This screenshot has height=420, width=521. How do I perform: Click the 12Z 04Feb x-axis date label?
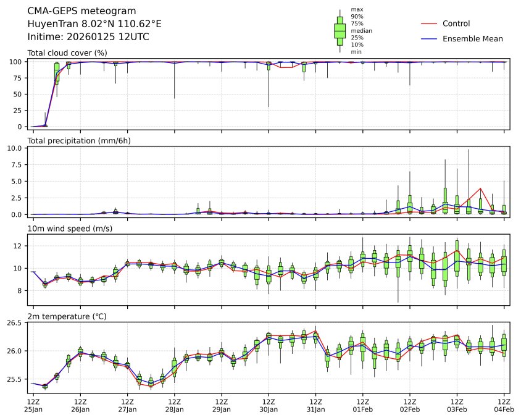tap(504, 405)
